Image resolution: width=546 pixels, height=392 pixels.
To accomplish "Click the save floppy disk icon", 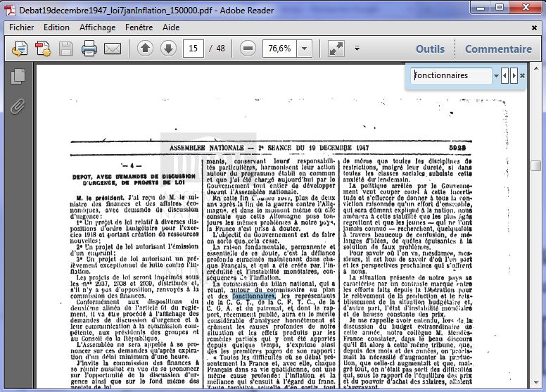I will point(66,49).
